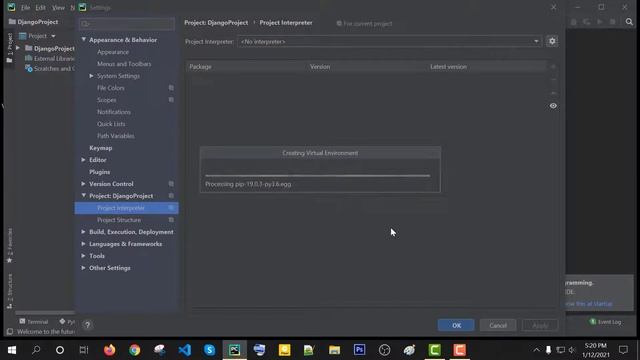Click Cancel button in Settings

coord(498,325)
